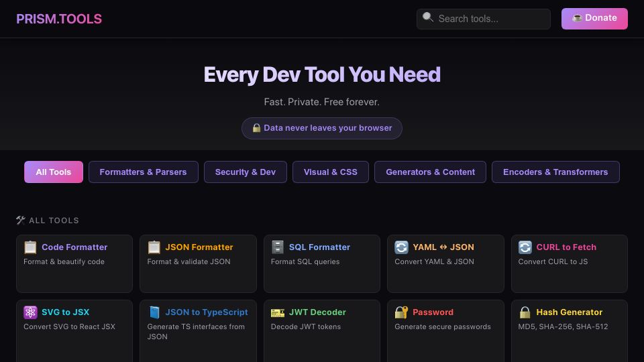Click 'Format SQL queries' description
The width and height of the screenshot is (644, 362).
tap(305, 261)
